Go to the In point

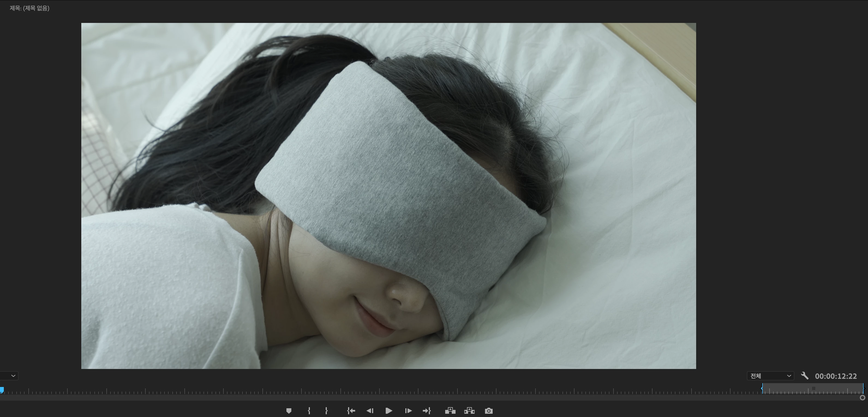click(x=351, y=411)
